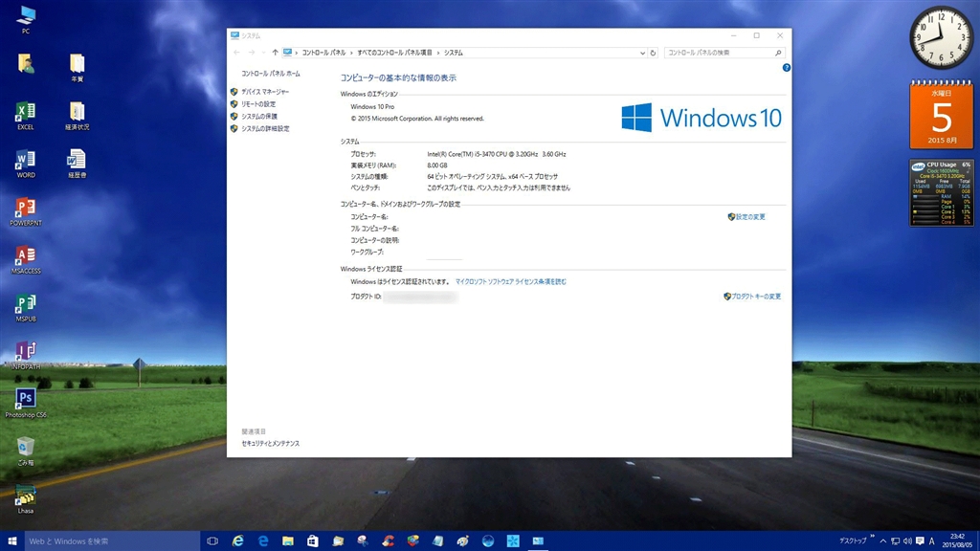Click 設定の変更 link

click(750, 217)
